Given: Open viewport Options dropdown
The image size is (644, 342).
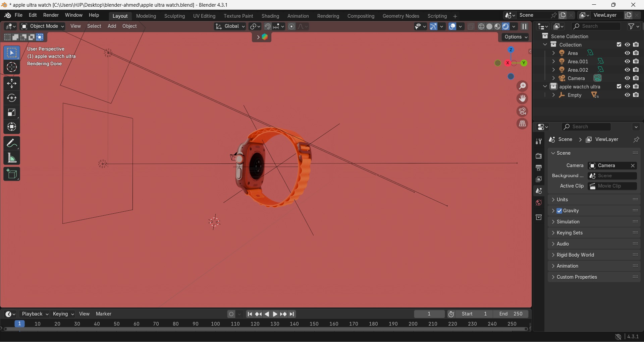Looking at the screenshot, I should pyautogui.click(x=516, y=37).
